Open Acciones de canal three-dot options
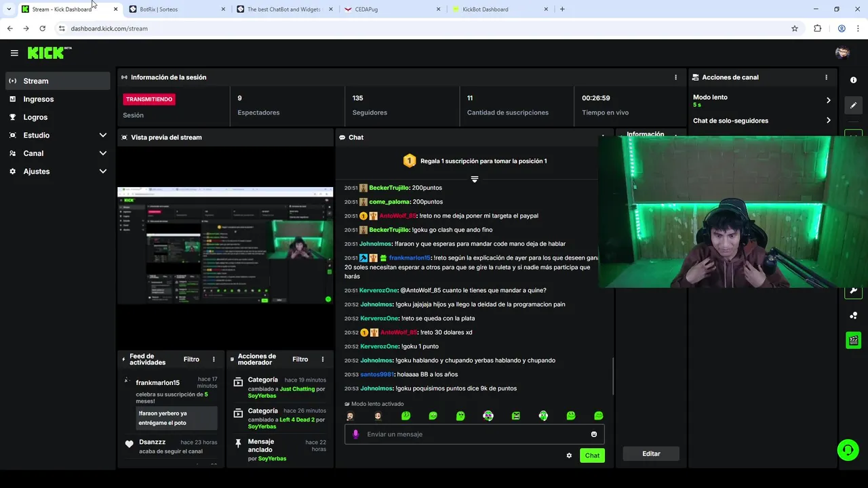The image size is (868, 488). pyautogui.click(x=826, y=77)
